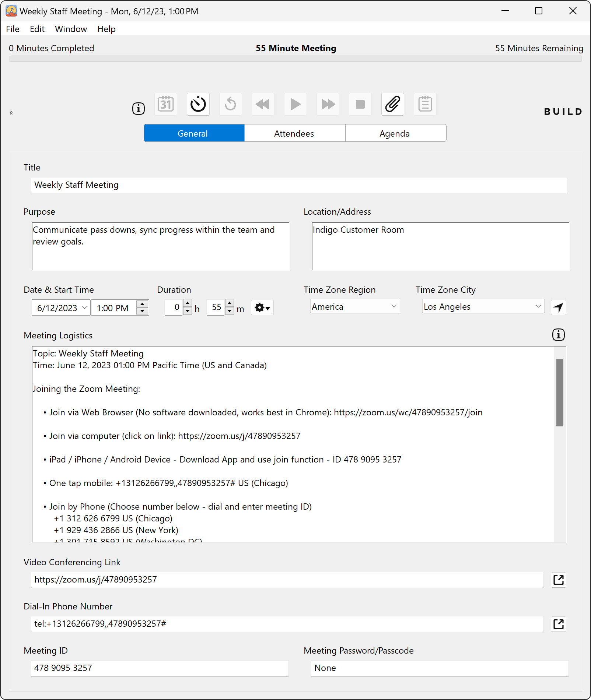This screenshot has width=591, height=700.
Task: Expand the Time Zone Region dropdown
Action: pyautogui.click(x=394, y=306)
